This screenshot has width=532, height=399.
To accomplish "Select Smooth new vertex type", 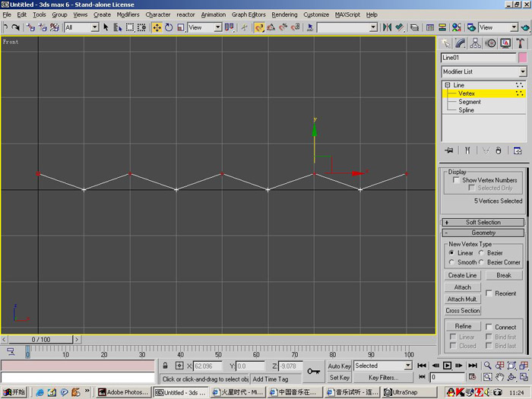I will coord(451,262).
